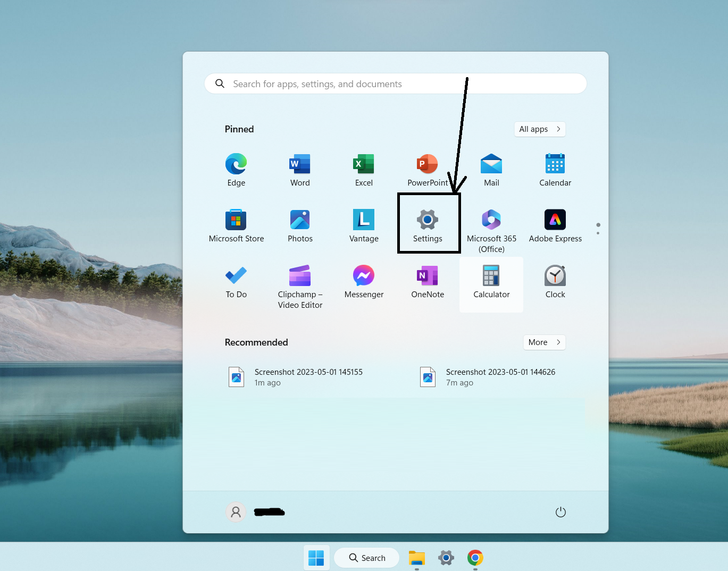The height and width of the screenshot is (571, 728).
Task: Launch Word from pinned apps
Action: click(x=300, y=170)
